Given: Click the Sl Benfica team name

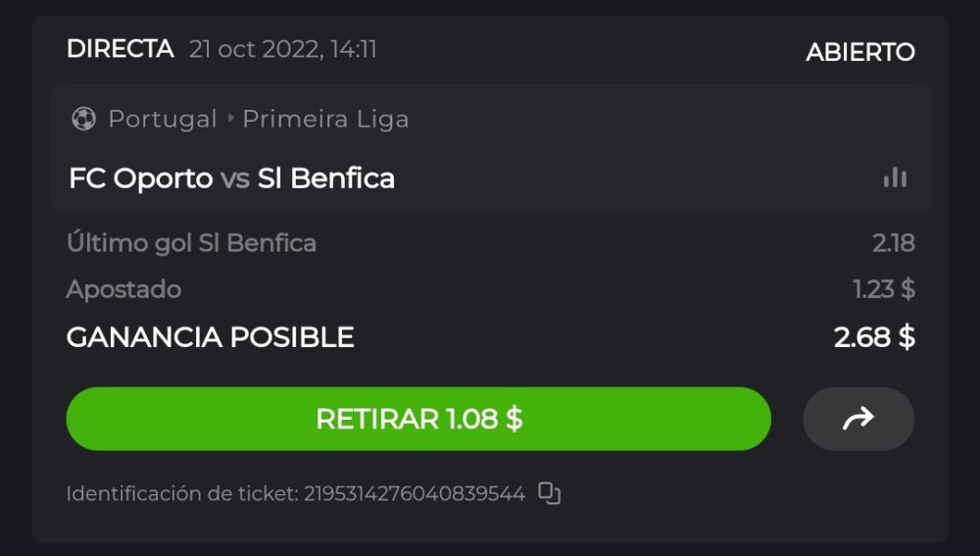Looking at the screenshot, I should tap(325, 178).
